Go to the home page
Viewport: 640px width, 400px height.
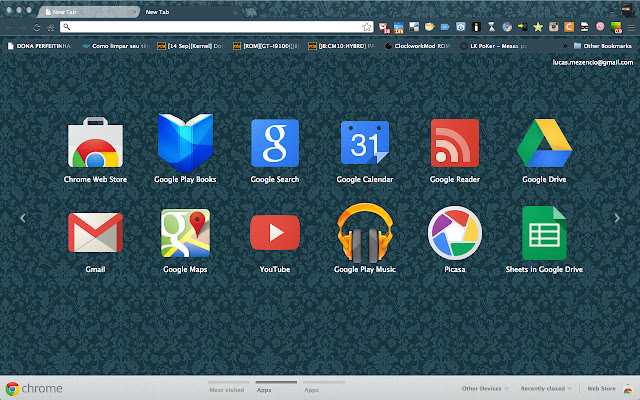point(51,27)
